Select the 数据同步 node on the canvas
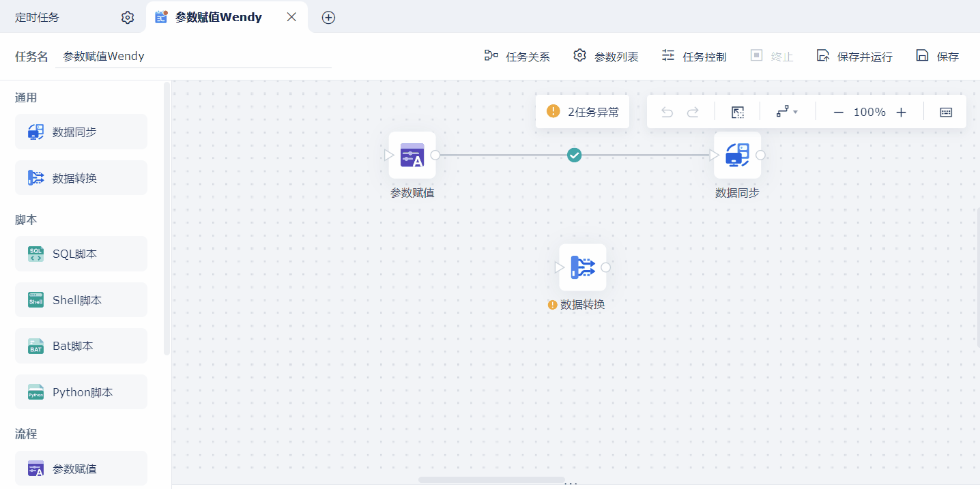 click(x=737, y=155)
